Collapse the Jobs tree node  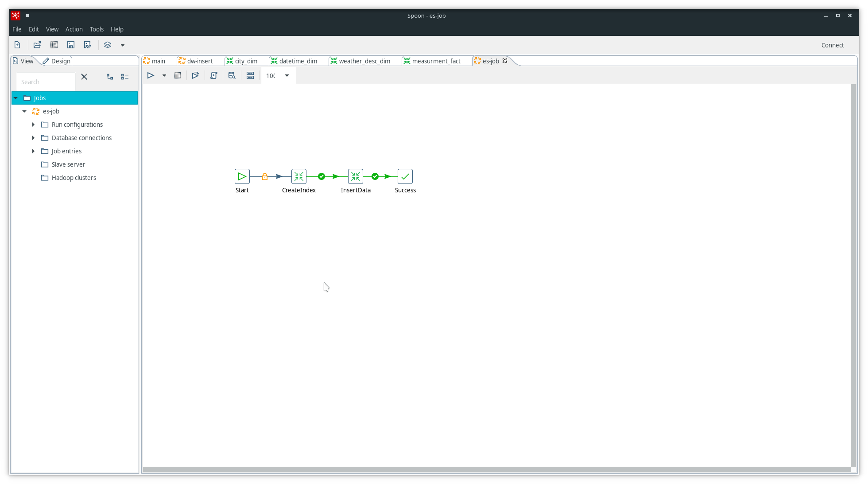(16, 98)
